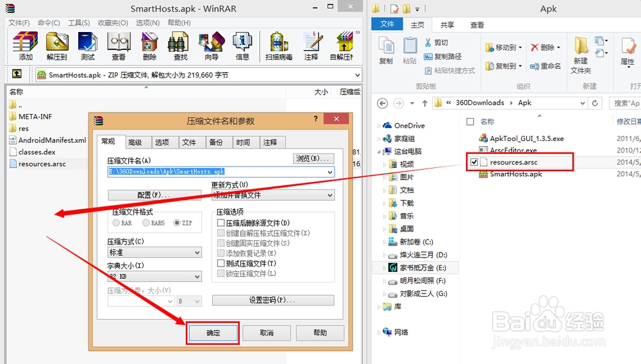
Task: Click the refresh icon in Explorer address bar
Action: click(595, 103)
